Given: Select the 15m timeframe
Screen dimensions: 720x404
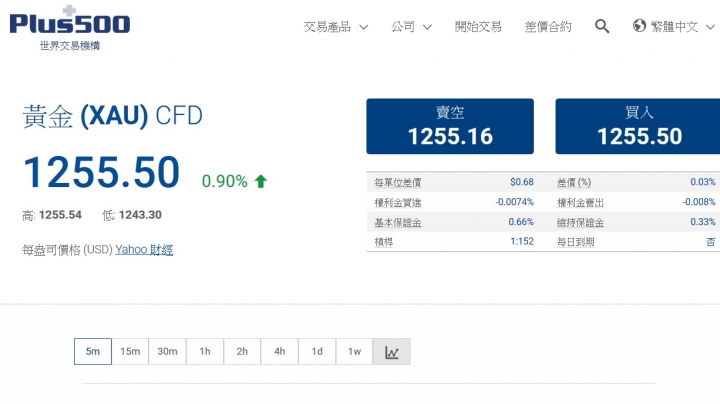Looking at the screenshot, I should pyautogui.click(x=130, y=352).
